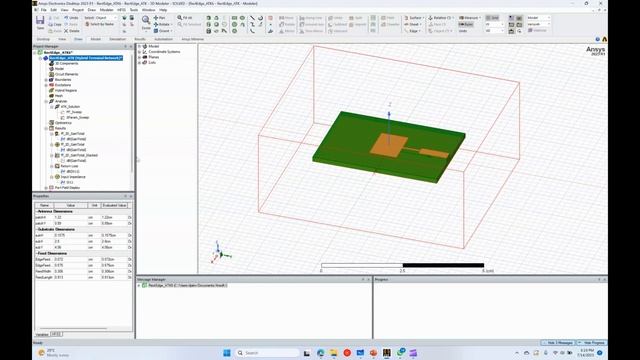Screen dimensions: 640x360
Task: Open Windows Start menu
Action: pos(227,353)
